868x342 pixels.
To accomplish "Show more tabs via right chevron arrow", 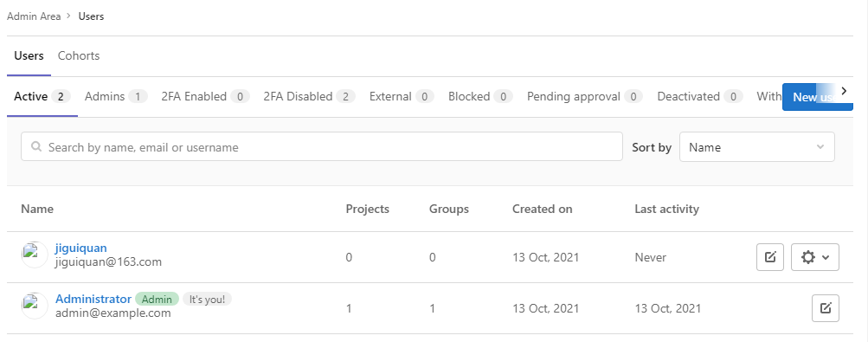I will coord(844,91).
